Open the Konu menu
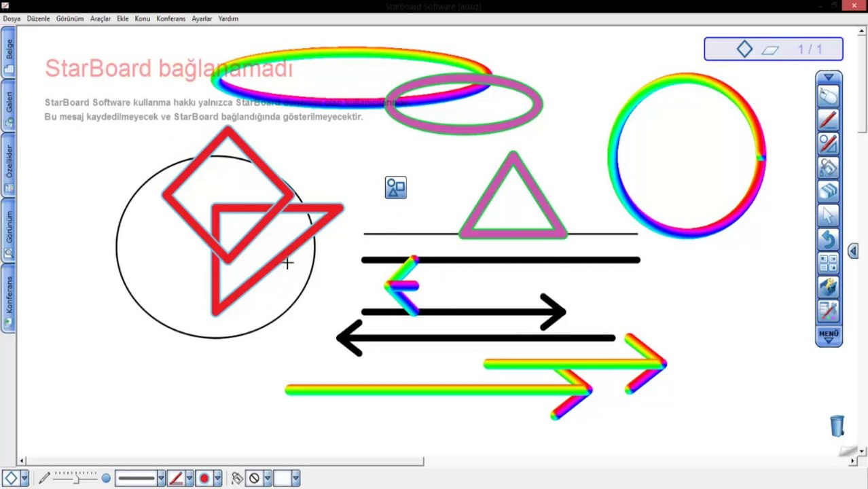 (143, 19)
